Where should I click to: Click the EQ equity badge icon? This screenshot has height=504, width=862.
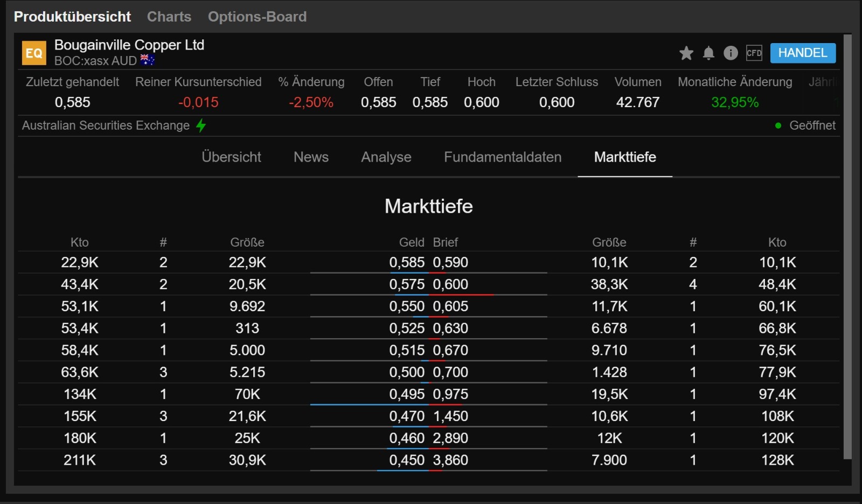tap(34, 53)
